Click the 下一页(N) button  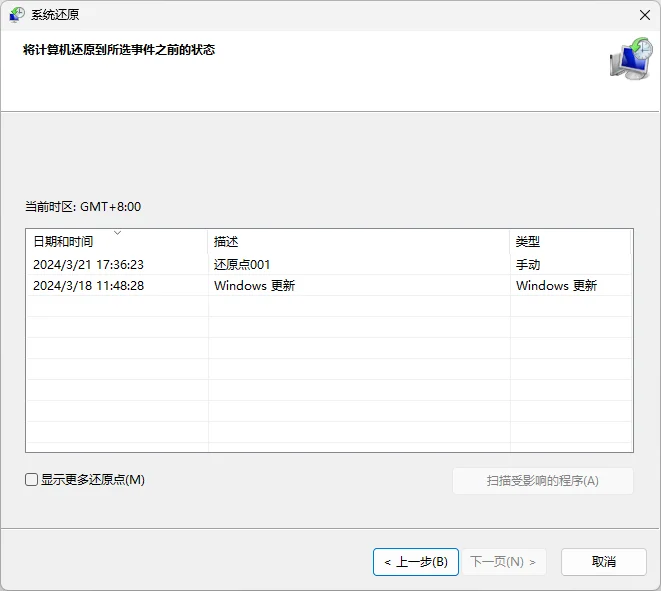click(504, 562)
